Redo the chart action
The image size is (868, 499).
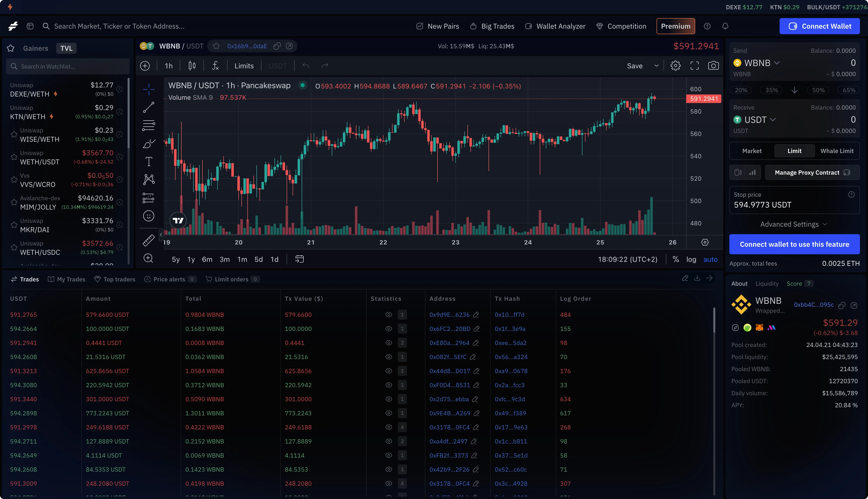point(325,66)
